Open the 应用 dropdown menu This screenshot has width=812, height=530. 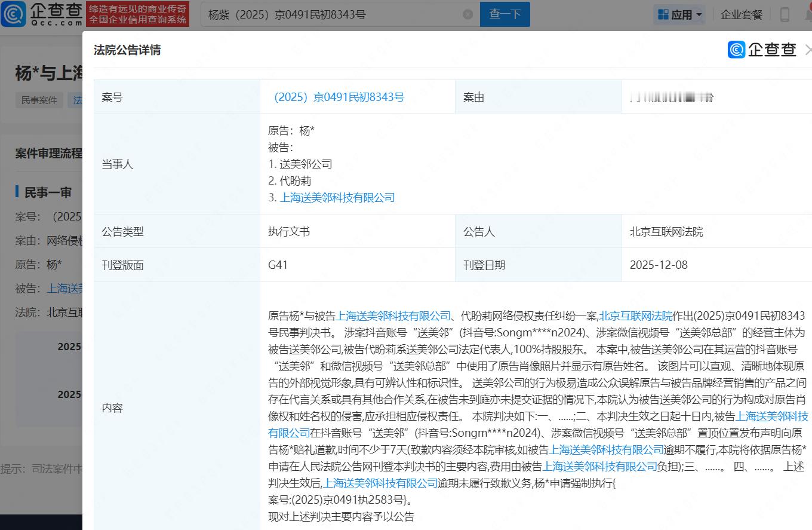pyautogui.click(x=680, y=14)
